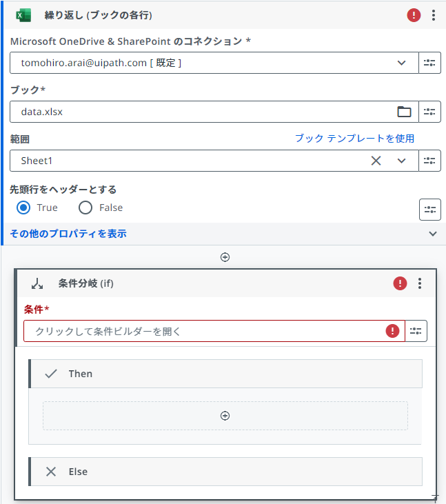Expand the Sheet1 range dropdown
The width and height of the screenshot is (446, 504).
[x=401, y=161]
